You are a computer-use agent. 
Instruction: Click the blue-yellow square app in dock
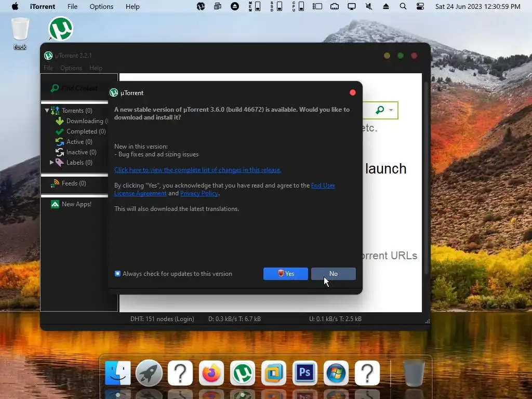click(273, 373)
